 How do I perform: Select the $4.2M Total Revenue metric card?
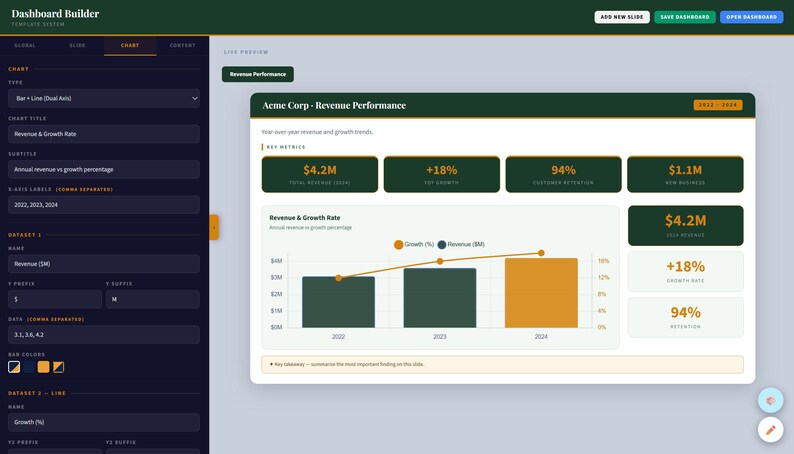pyautogui.click(x=320, y=174)
